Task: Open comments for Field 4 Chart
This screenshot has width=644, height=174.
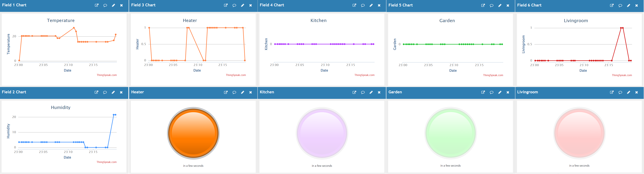Action: tap(363, 5)
